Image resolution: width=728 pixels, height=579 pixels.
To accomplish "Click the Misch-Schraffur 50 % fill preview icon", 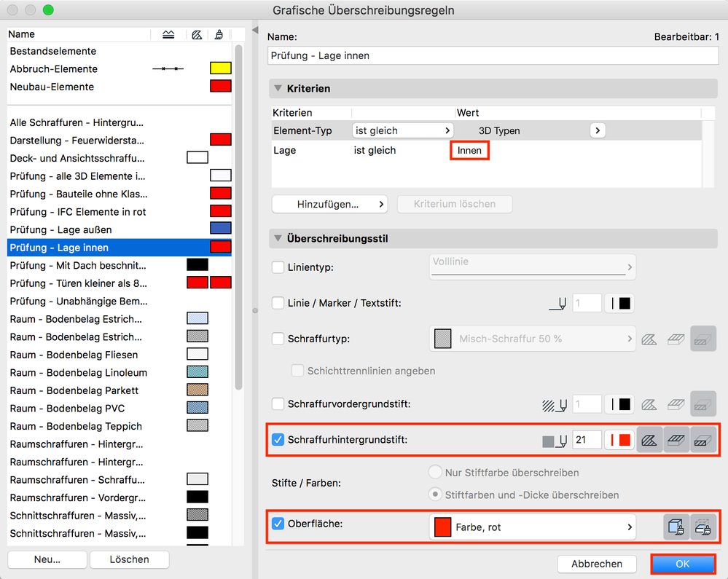I will pyautogui.click(x=442, y=339).
